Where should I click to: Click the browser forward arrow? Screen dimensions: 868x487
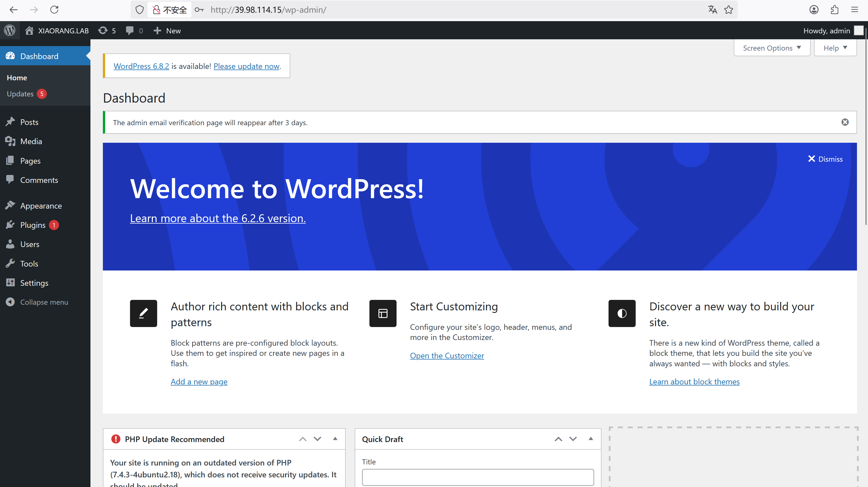tap(34, 10)
